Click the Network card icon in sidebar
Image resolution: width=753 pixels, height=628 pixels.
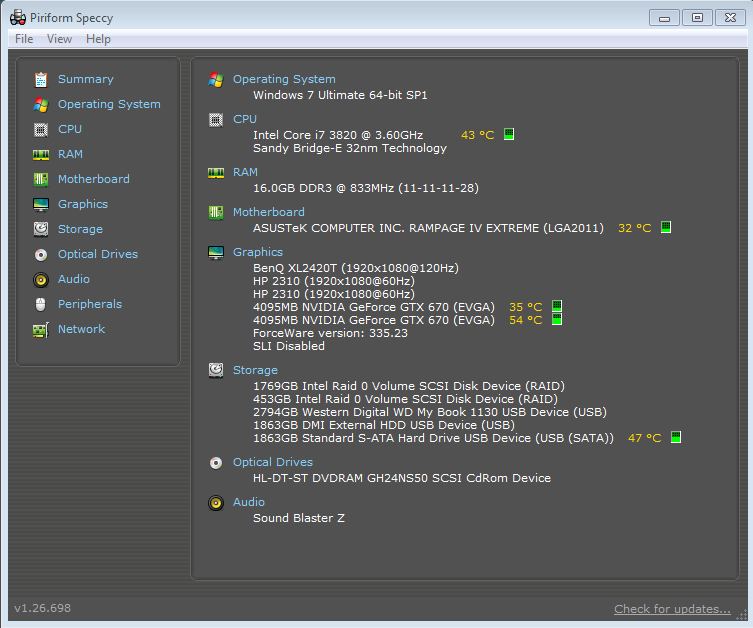point(41,330)
